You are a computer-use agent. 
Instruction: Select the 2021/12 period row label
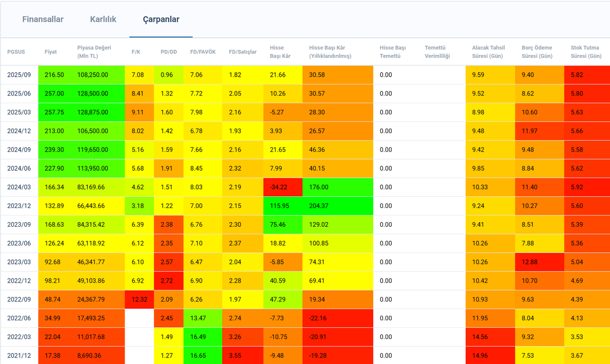pos(19,356)
